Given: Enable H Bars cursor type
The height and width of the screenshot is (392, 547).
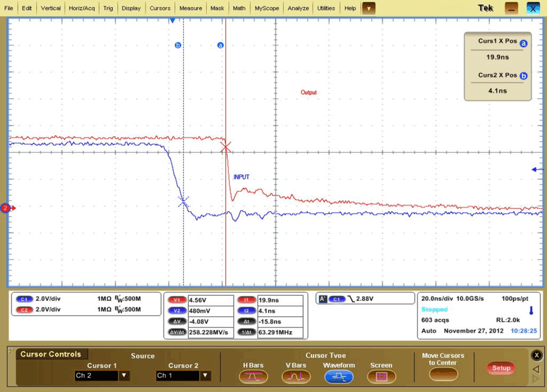Looking at the screenshot, I should pyautogui.click(x=254, y=376).
